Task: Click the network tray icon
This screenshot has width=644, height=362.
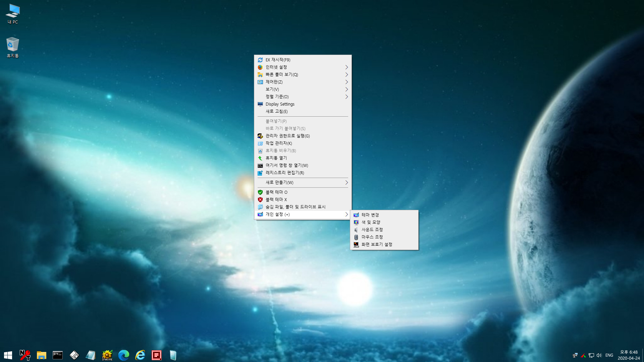Action: (x=591, y=355)
